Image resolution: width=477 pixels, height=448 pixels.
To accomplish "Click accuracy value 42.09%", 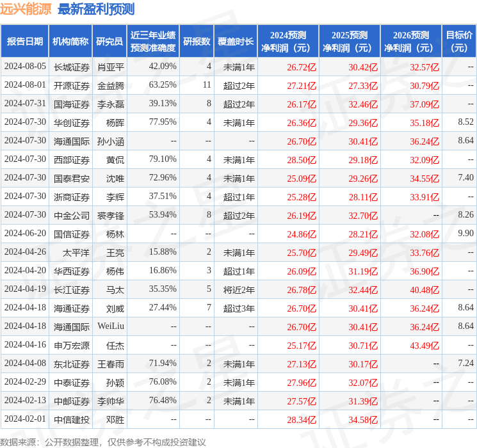I will [x=163, y=67].
